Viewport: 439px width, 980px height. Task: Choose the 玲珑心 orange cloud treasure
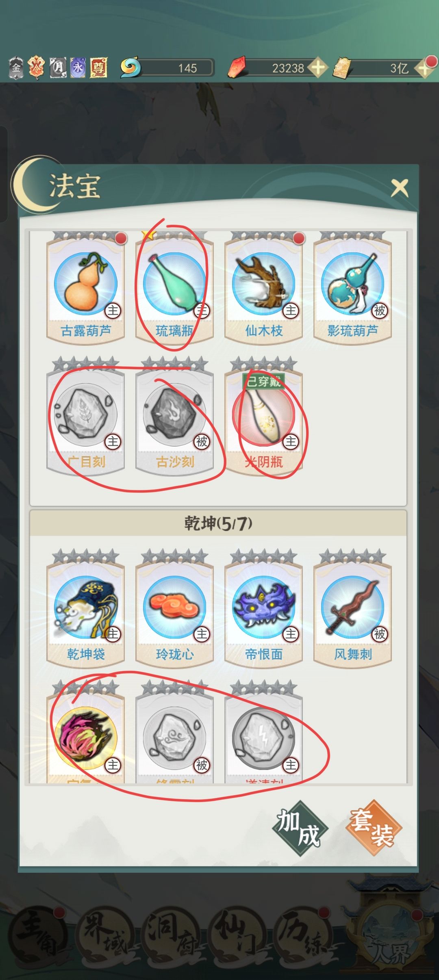(x=174, y=609)
